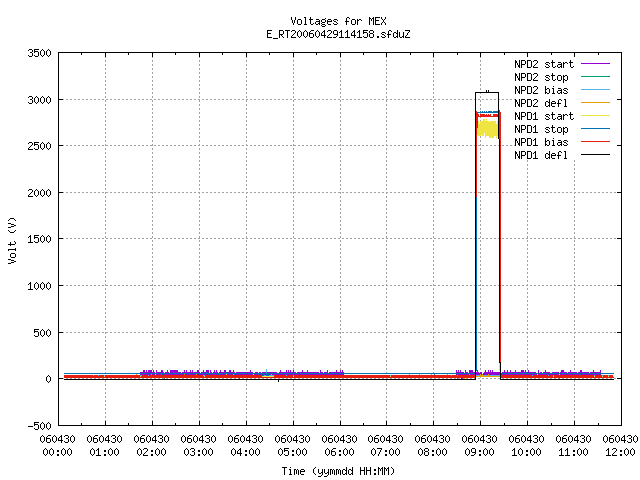Click the yellow noisy NPD1 start voltage block
This screenshot has width=640, height=480.
point(487,129)
